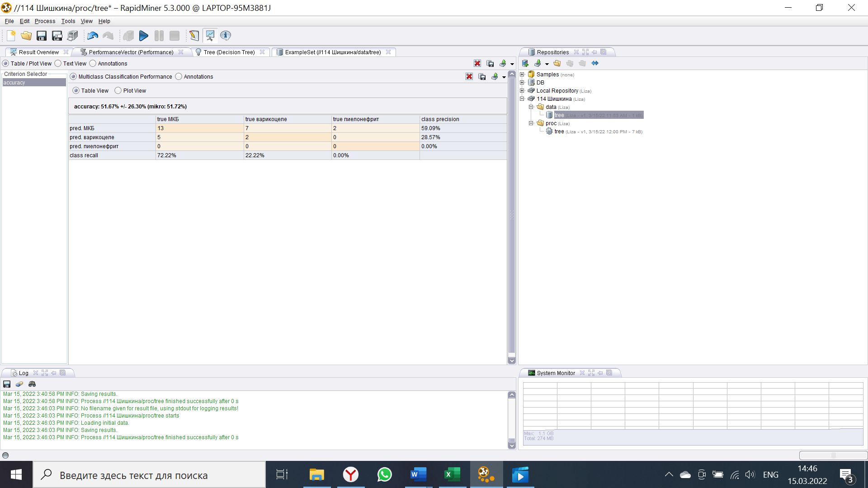Click red X icon in performance toolbar

(469, 77)
